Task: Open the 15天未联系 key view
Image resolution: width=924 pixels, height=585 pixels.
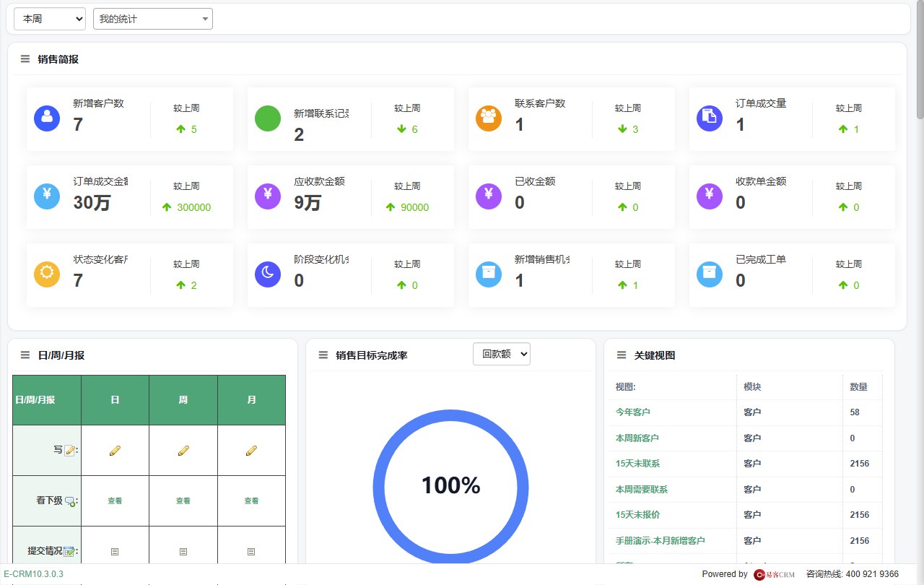Action: (x=638, y=464)
